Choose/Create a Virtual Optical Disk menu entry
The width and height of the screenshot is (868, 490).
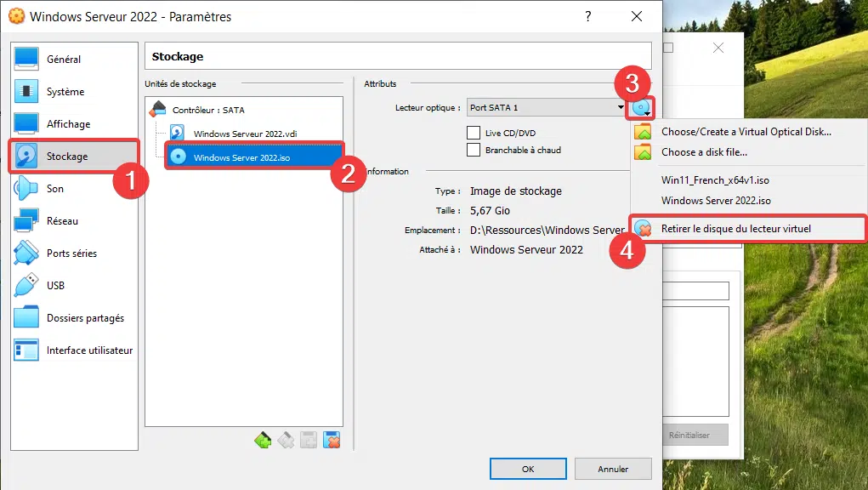(748, 132)
